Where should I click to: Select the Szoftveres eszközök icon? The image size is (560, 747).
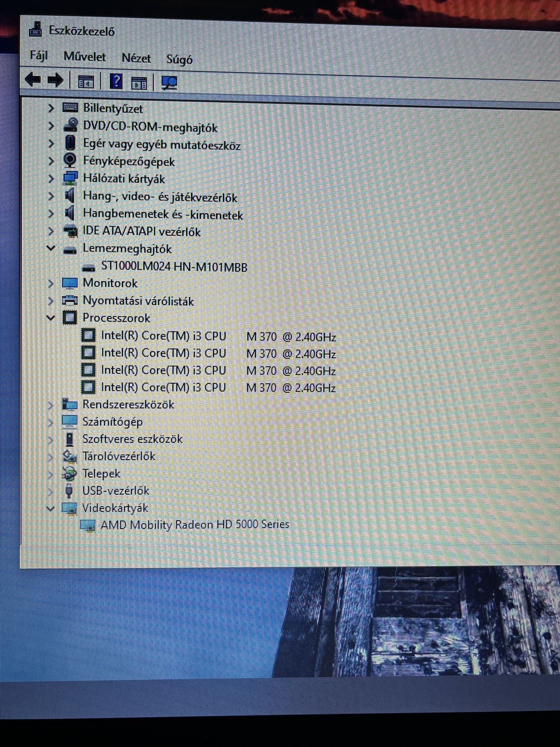pyautogui.click(x=69, y=439)
